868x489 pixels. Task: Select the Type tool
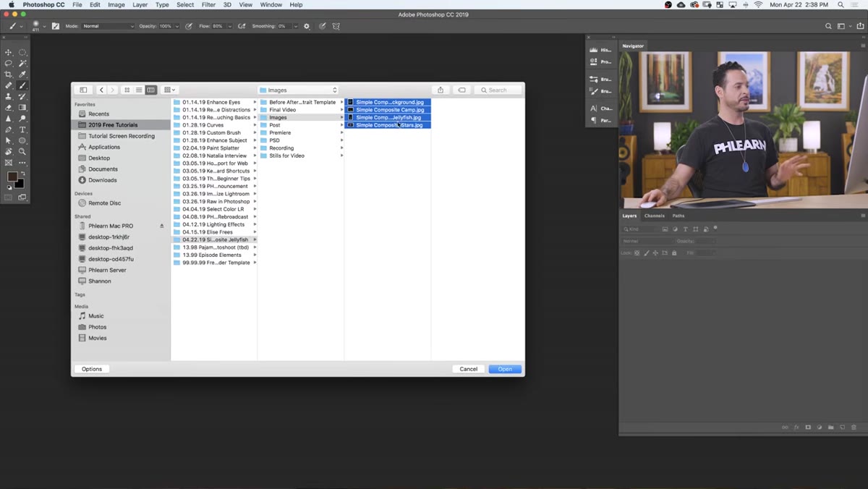22,129
